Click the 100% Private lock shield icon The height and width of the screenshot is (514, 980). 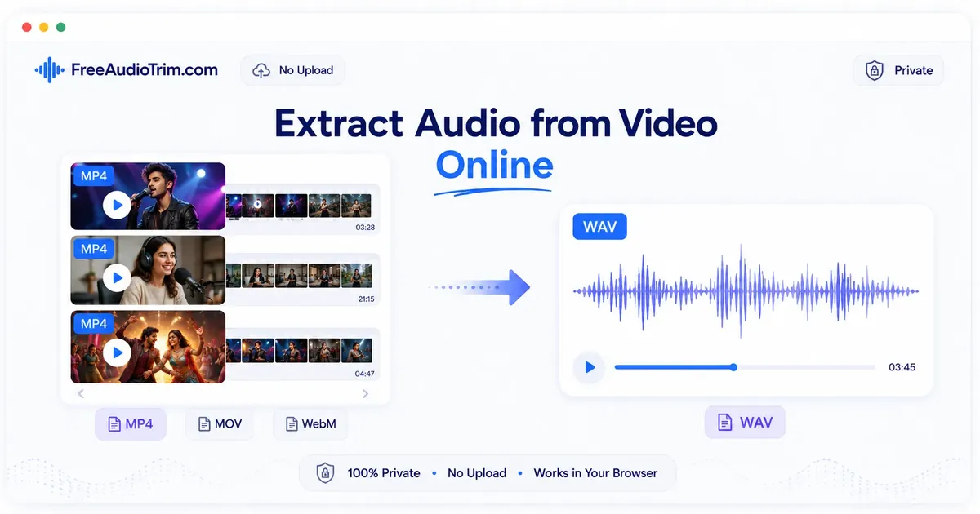click(x=325, y=473)
